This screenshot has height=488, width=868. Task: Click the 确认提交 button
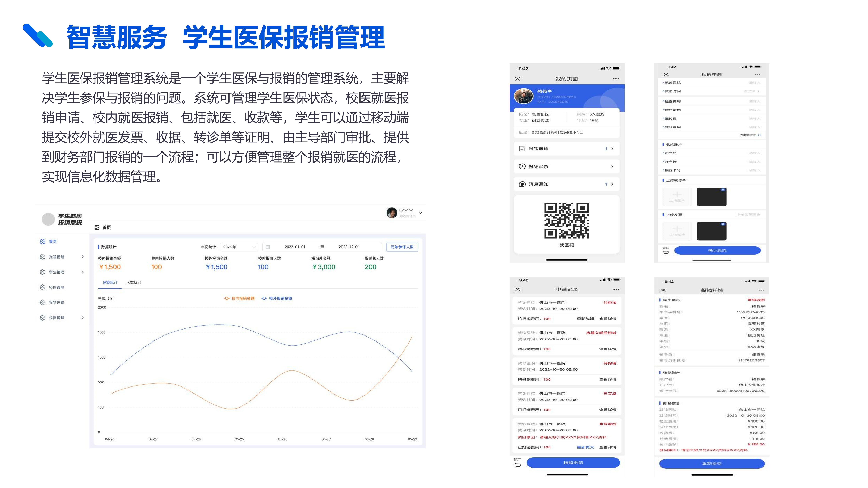click(717, 250)
